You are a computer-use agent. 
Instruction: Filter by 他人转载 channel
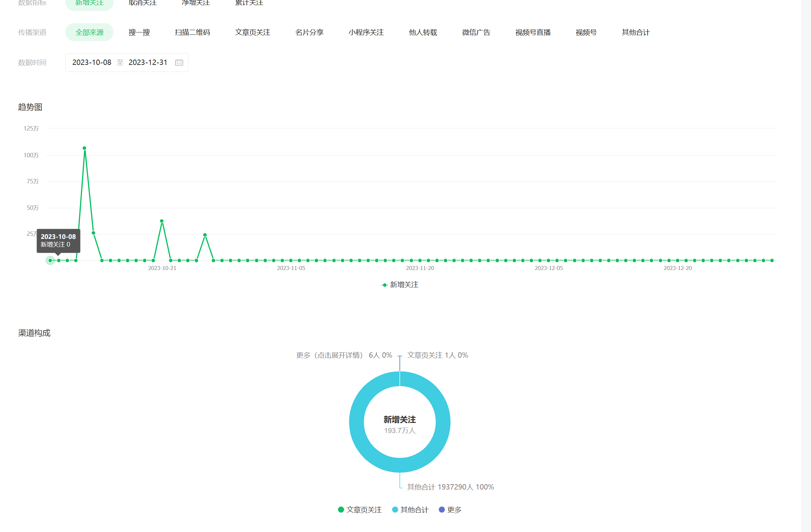pyautogui.click(x=423, y=32)
